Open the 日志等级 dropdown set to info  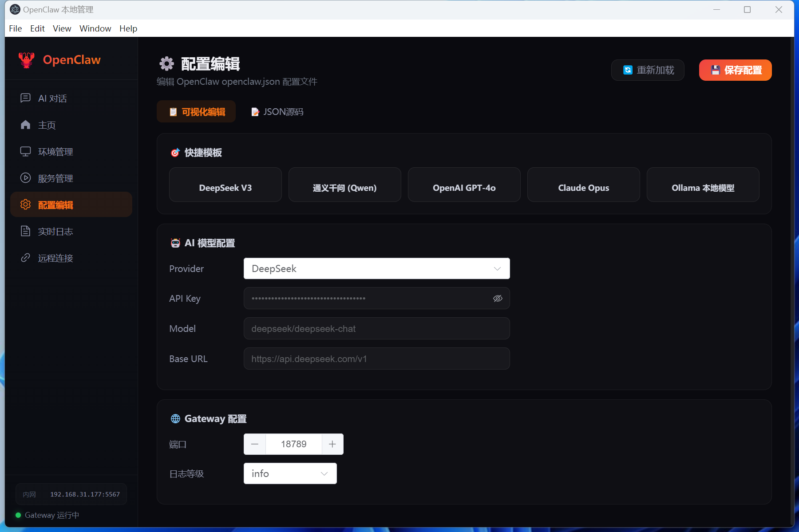coord(290,473)
